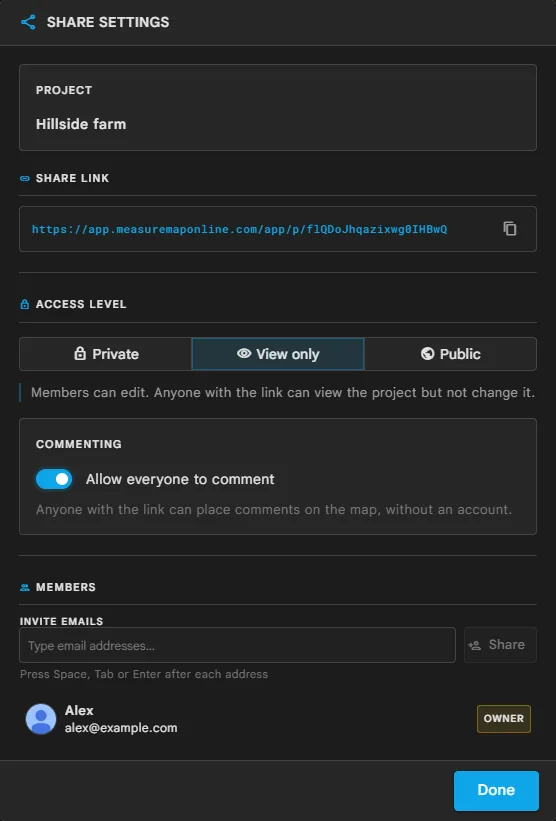Click the people icon beside Members

click(25, 587)
